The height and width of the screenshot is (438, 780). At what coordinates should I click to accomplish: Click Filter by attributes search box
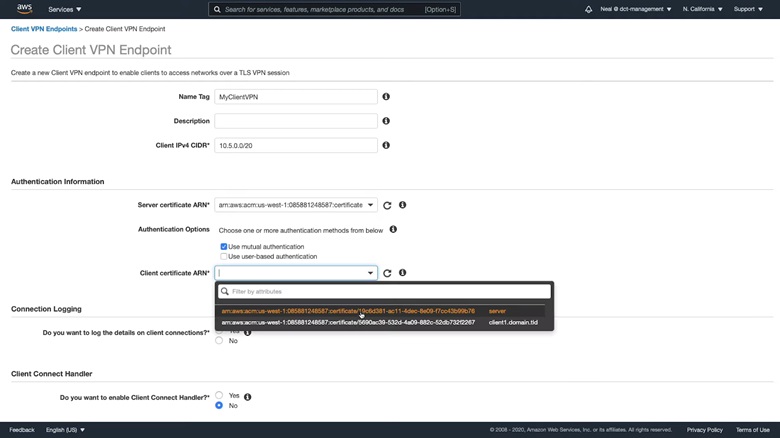pos(384,291)
